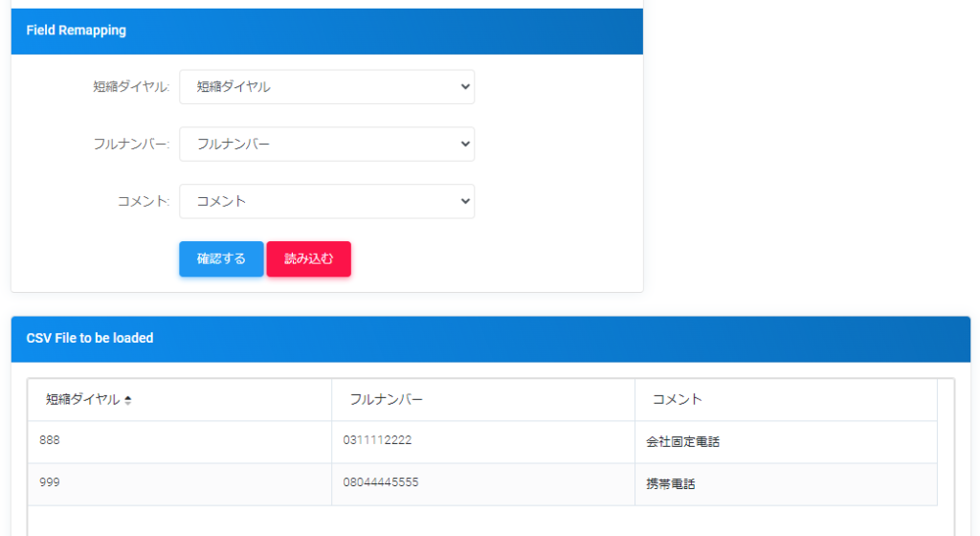
Task: Sort table by フルナンバー column header
Action: pos(386,400)
